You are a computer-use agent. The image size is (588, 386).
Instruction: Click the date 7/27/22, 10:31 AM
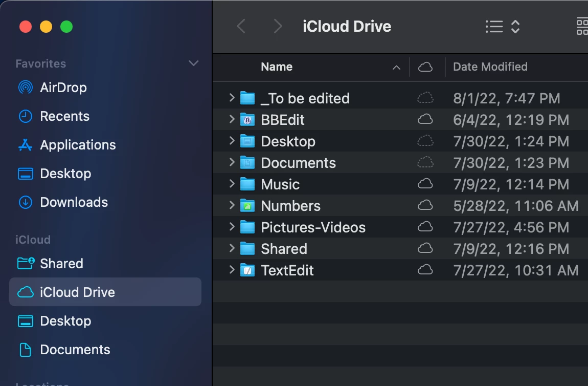tap(515, 270)
